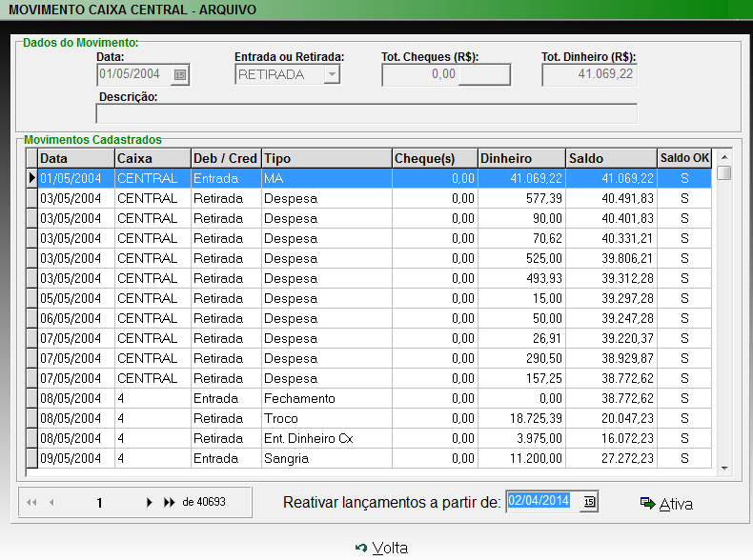Sort by the Data column header
This screenshot has height=560, width=753.
pyautogui.click(x=76, y=158)
